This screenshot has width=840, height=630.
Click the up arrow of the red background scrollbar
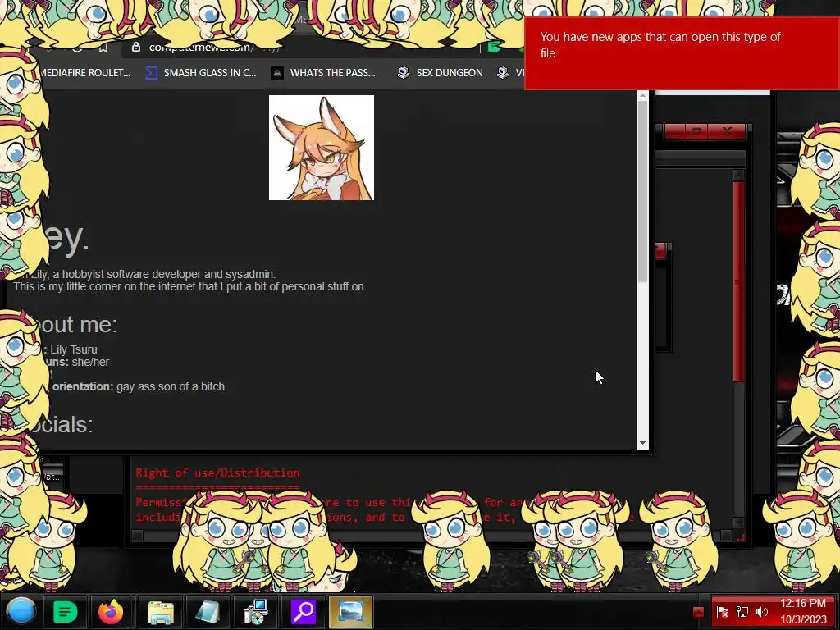coord(739,176)
